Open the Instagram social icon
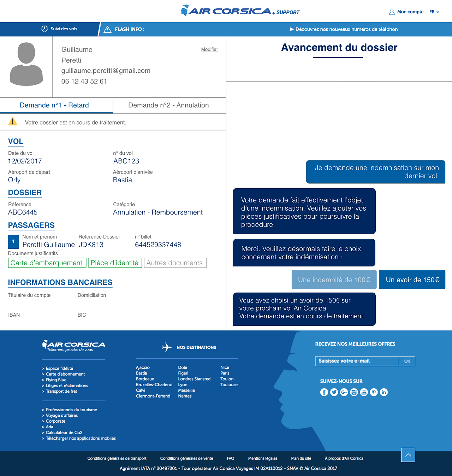Image resolution: width=452 pixels, height=476 pixels. coord(354,392)
